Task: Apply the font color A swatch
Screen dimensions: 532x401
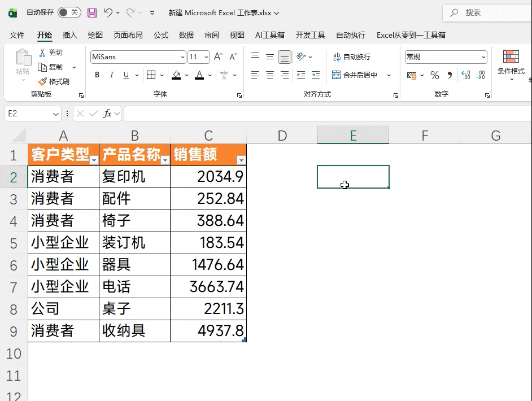Action: pos(199,75)
